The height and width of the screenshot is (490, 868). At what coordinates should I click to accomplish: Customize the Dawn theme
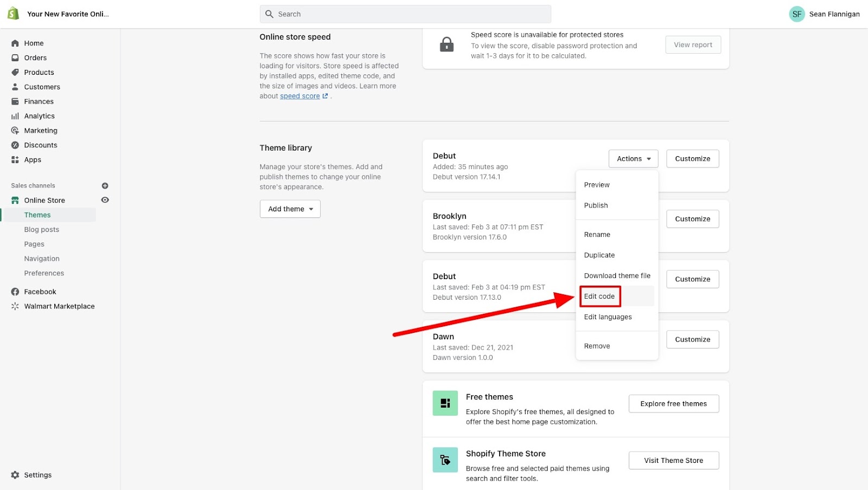pyautogui.click(x=693, y=339)
